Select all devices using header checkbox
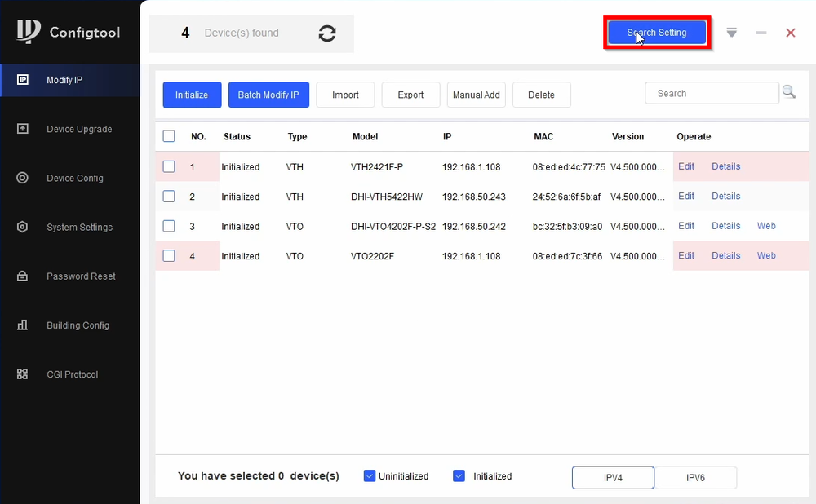This screenshot has width=816, height=504. click(x=169, y=136)
